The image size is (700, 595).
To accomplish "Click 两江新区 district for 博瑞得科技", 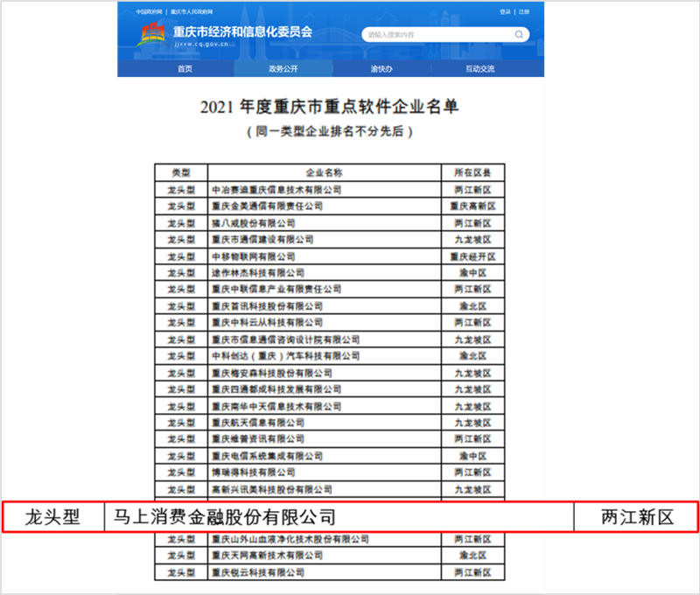I will tap(472, 472).
